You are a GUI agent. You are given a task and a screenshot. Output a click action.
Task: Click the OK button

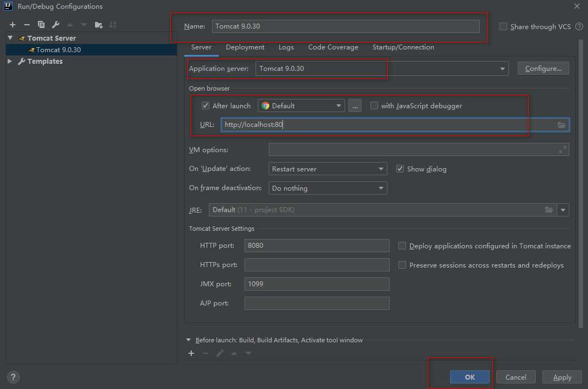[x=469, y=377]
